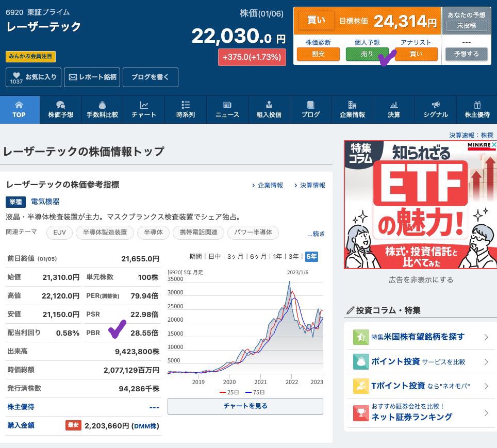Click the pencil icon beside 投資コラム・特集

point(350,310)
